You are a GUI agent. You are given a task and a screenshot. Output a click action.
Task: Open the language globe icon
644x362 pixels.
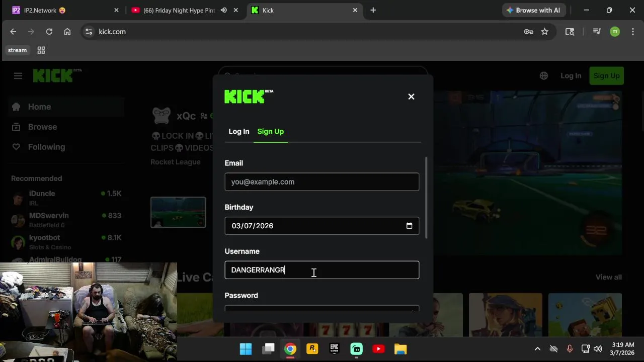(x=544, y=76)
